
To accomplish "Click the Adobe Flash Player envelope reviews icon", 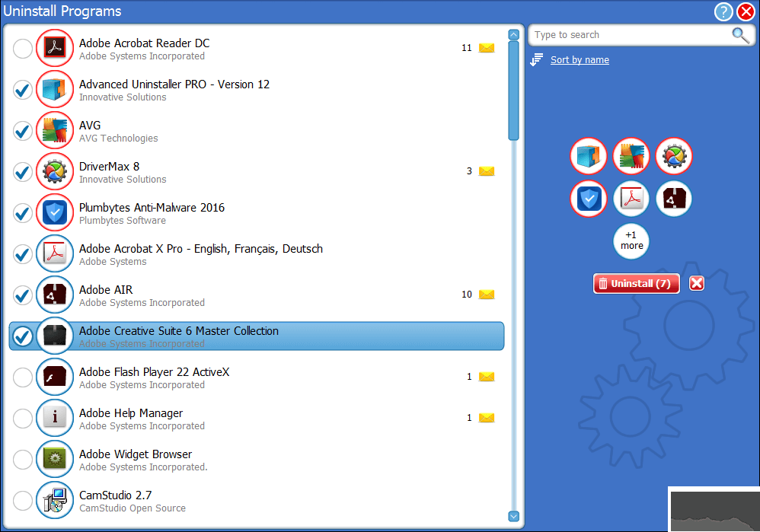I will tap(486, 377).
